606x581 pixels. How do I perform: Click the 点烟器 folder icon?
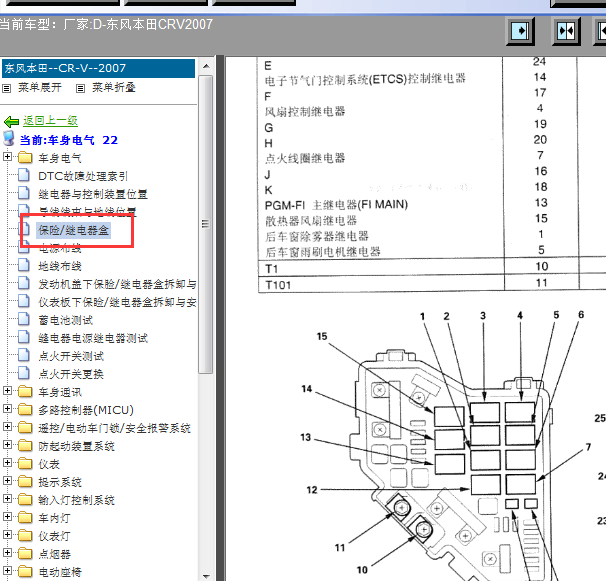25,554
